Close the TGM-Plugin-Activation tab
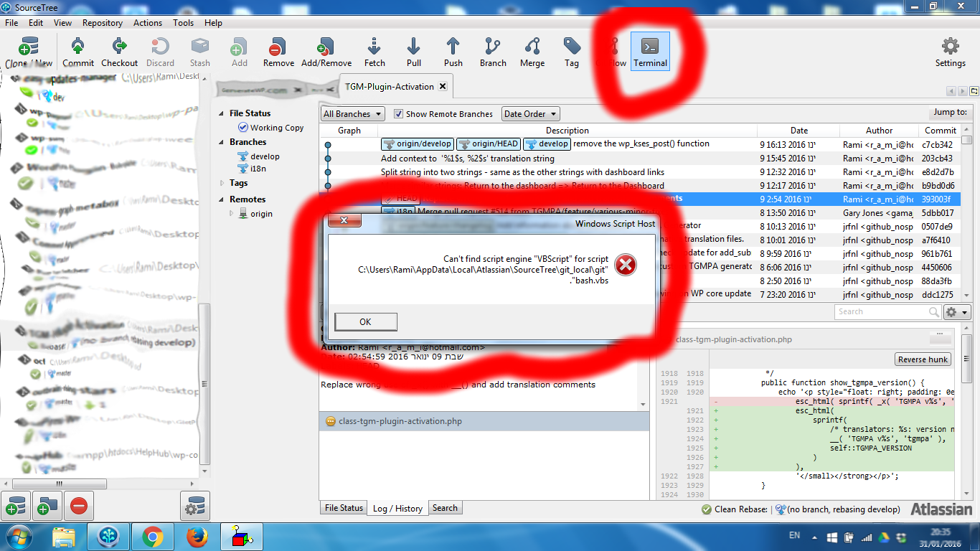 pos(443,86)
